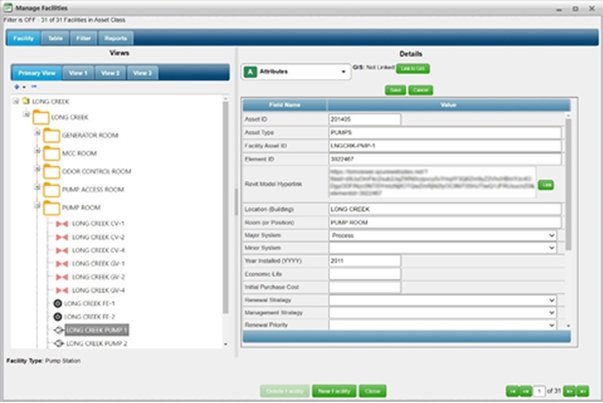Collapse the PUMP ROOM tree node
This screenshot has height=403, width=603.
click(x=37, y=207)
